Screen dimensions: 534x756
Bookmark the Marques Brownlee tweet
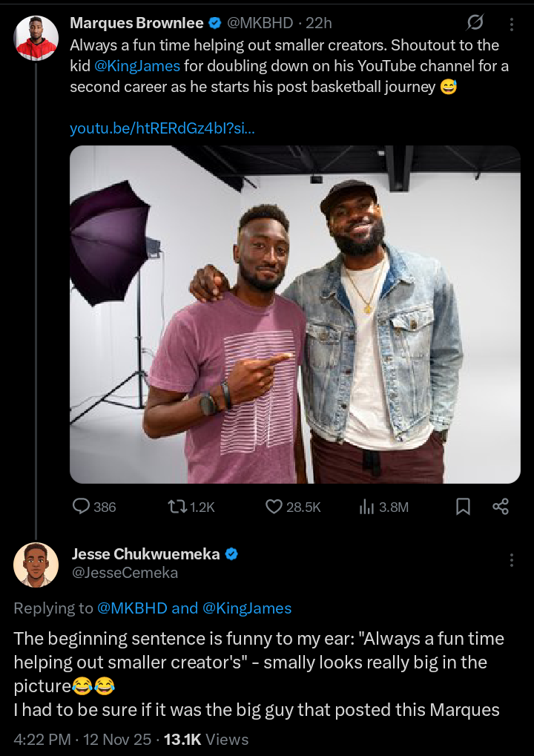463,507
